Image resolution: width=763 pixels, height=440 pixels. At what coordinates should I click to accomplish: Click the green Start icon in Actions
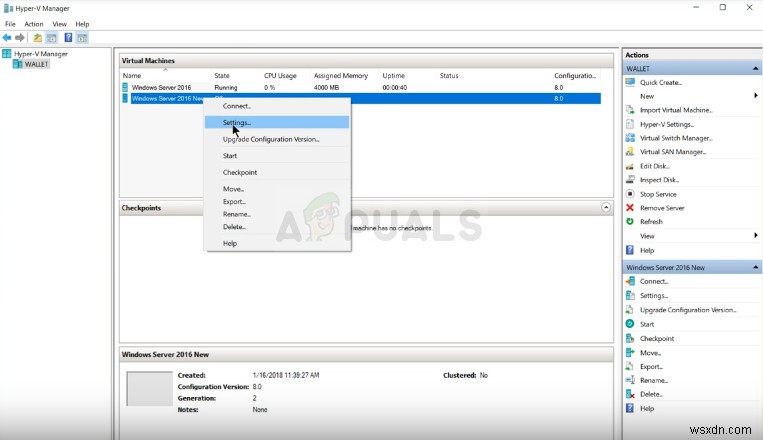coord(630,324)
